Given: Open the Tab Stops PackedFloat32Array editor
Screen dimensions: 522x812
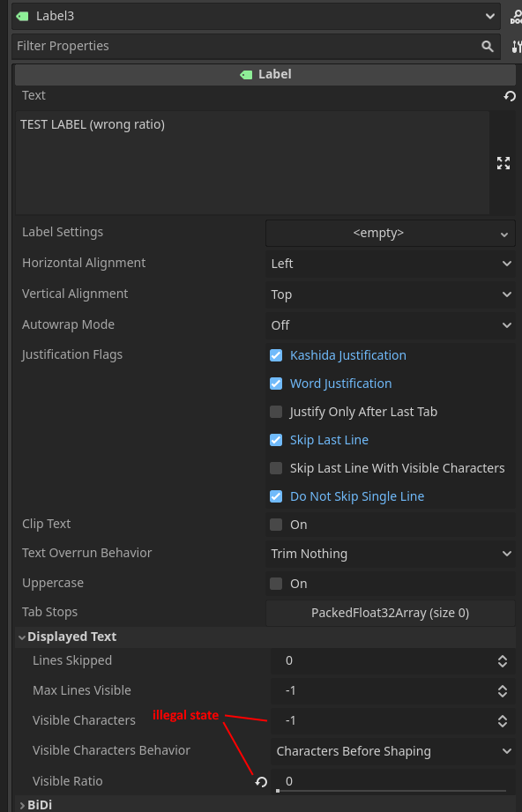Looking at the screenshot, I should point(390,612).
